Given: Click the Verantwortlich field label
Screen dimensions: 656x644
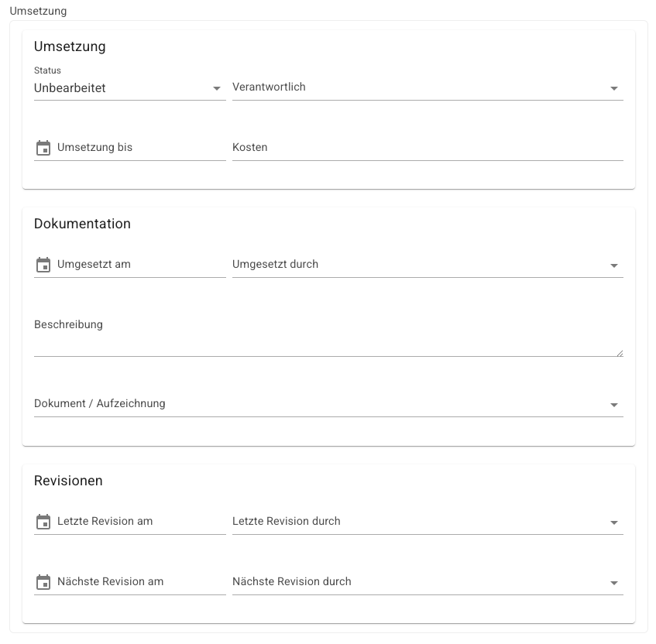Looking at the screenshot, I should tap(269, 87).
